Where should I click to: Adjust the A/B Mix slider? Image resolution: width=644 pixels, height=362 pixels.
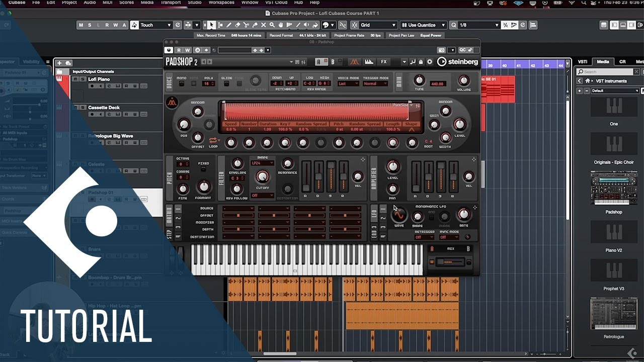tap(450, 262)
